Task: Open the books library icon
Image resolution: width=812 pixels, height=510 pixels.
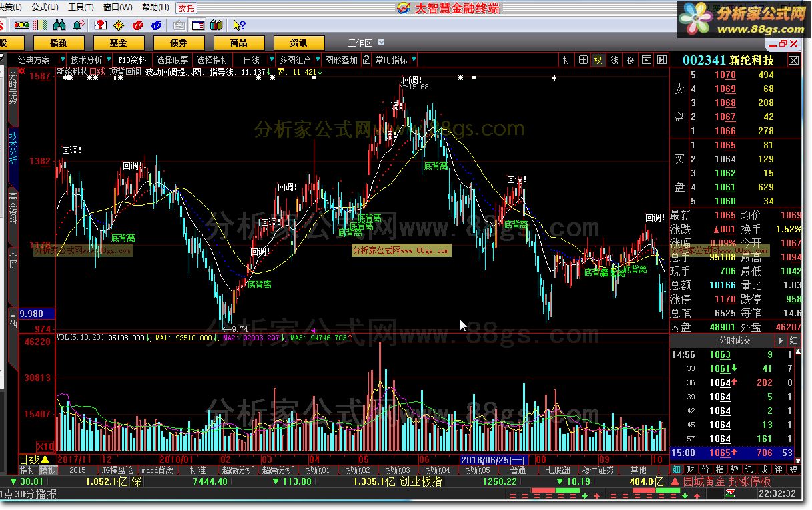Action: coord(216,25)
